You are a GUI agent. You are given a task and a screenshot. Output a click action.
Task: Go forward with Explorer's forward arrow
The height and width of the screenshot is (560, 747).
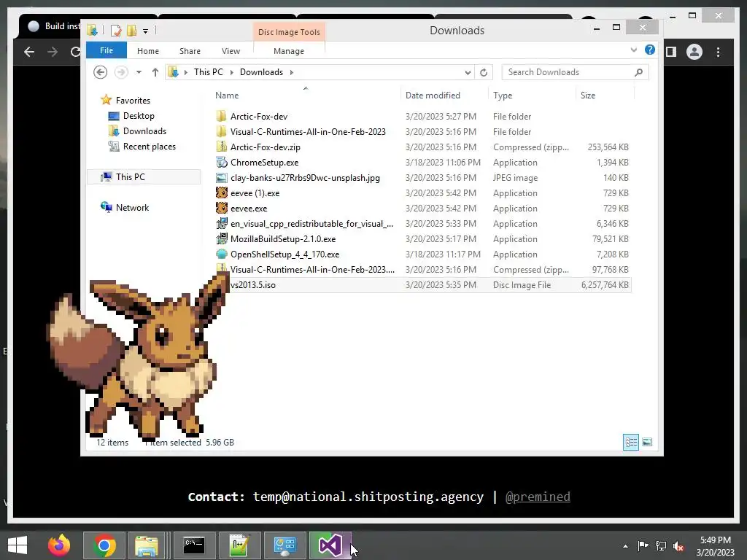(121, 72)
